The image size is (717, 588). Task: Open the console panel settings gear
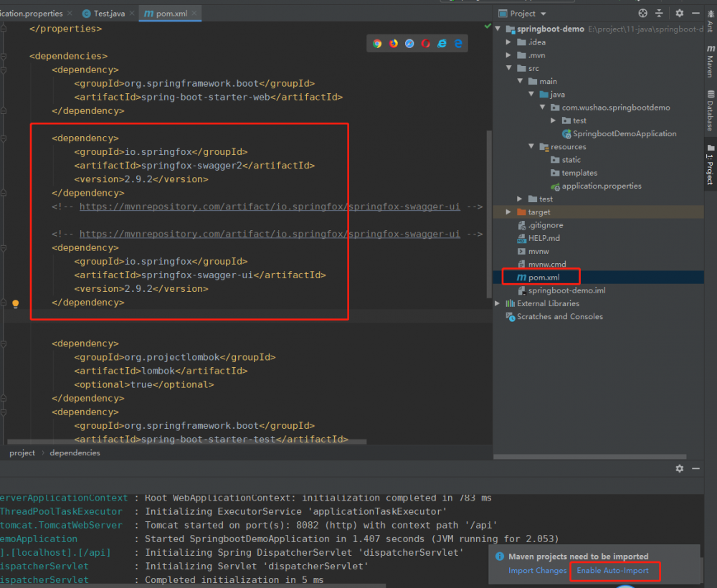click(680, 468)
